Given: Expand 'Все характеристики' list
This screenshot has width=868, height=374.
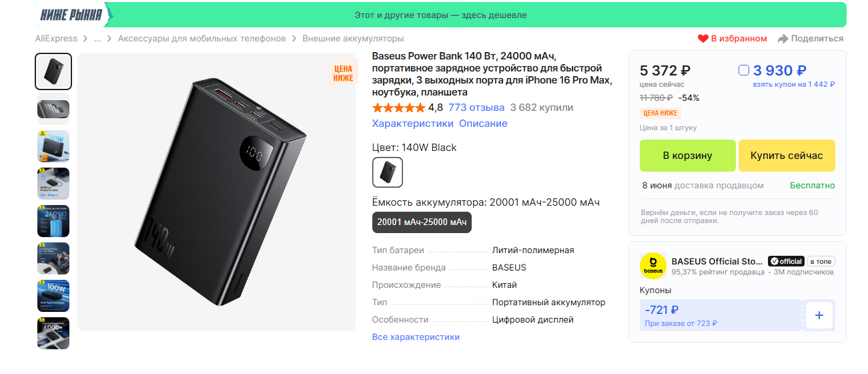Looking at the screenshot, I should coord(416,337).
